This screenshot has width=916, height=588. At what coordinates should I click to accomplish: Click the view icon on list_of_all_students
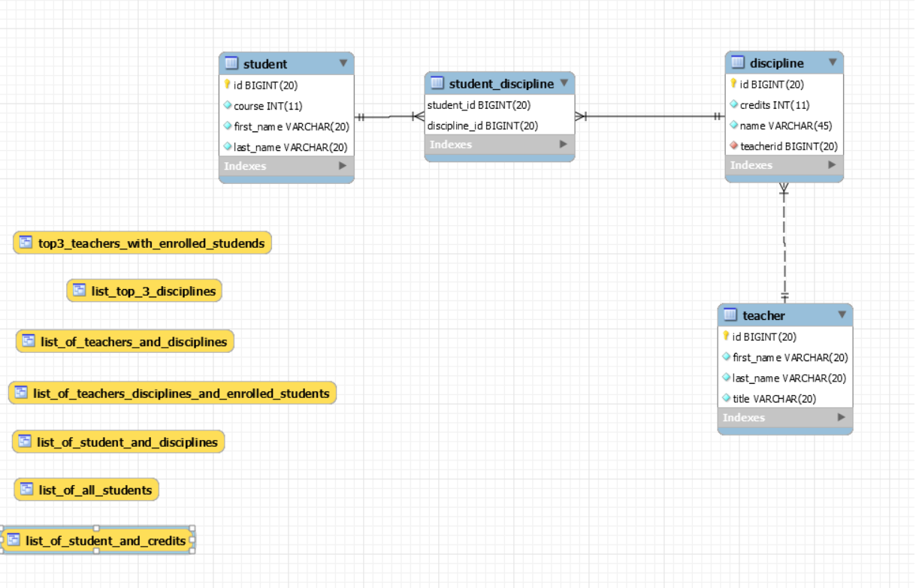pyautogui.click(x=25, y=490)
